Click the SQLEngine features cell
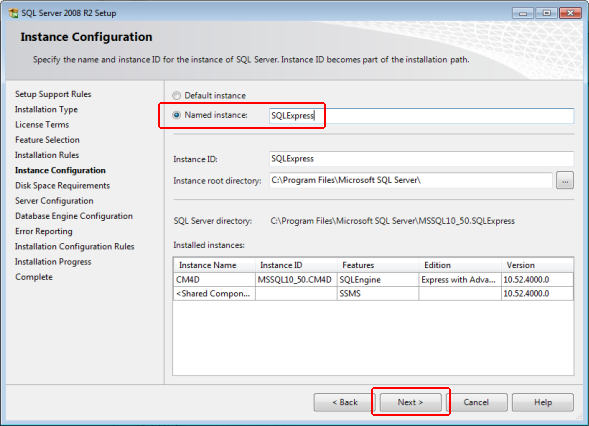Image resolution: width=589 pixels, height=426 pixels. tap(378, 279)
